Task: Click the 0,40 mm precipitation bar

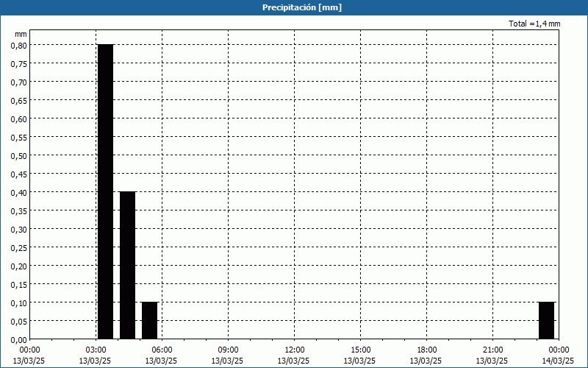Action: [127, 265]
